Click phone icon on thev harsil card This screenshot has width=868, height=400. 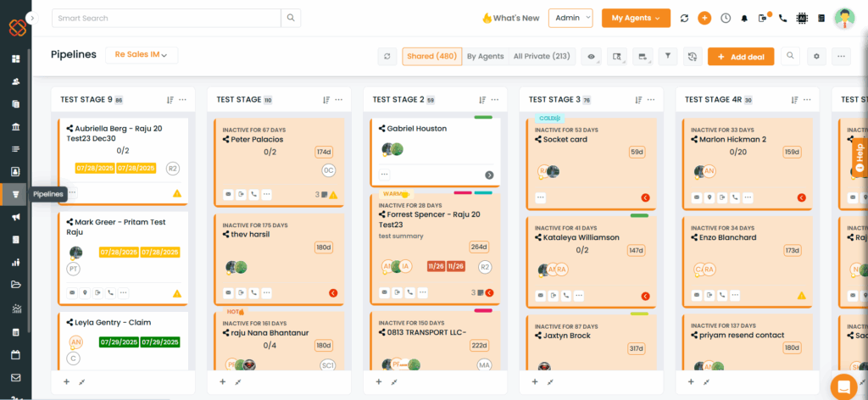[x=253, y=292]
